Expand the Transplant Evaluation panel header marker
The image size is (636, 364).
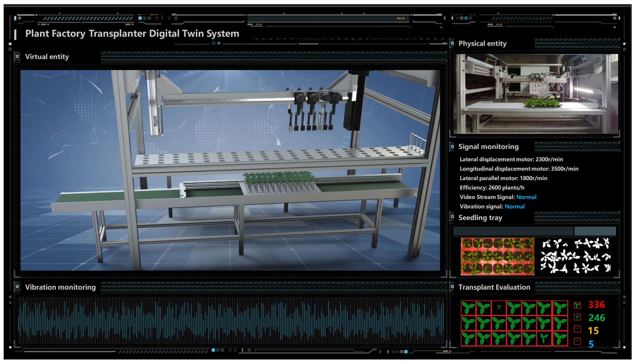(452, 287)
